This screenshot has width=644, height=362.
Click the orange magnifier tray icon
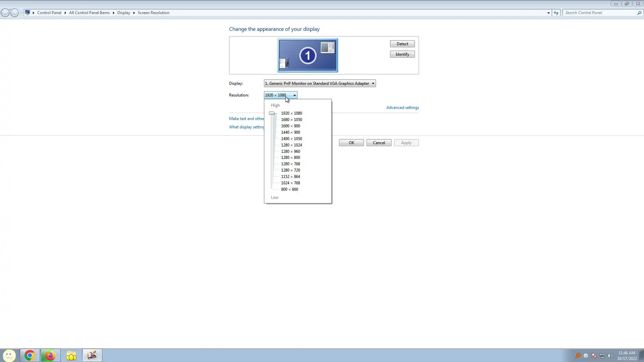click(578, 356)
